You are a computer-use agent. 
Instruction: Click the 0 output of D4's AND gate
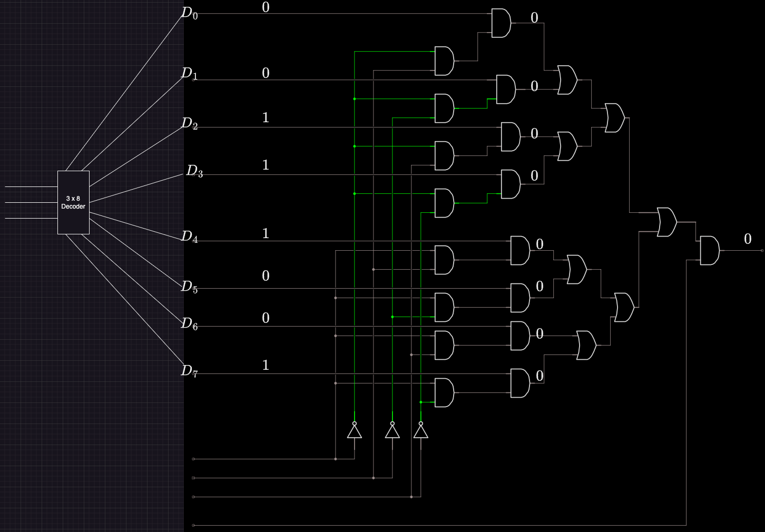pyautogui.click(x=540, y=244)
